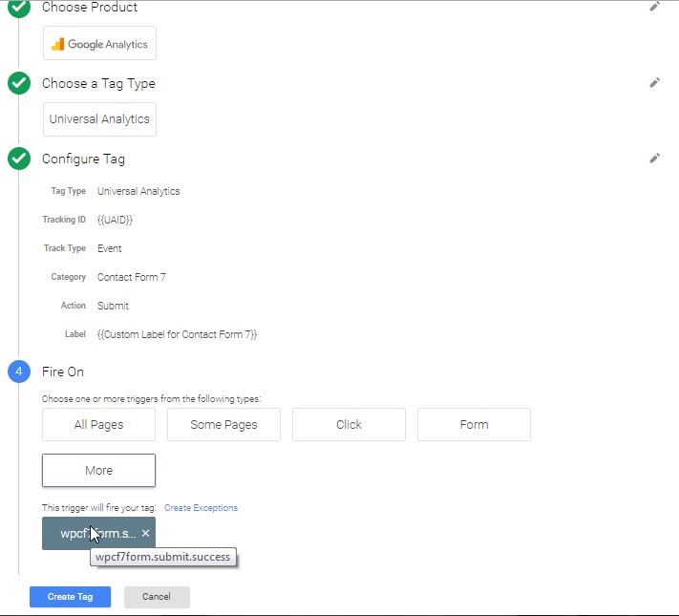Click the Event track type value

coord(110,248)
